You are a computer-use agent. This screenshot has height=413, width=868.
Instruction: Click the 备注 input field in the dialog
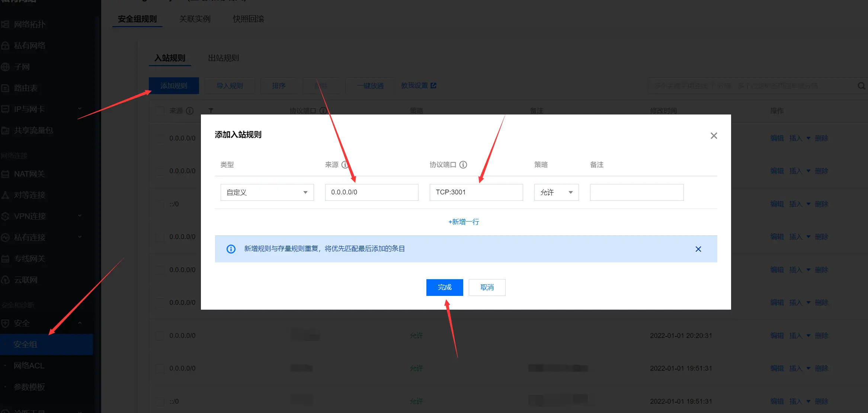click(x=636, y=192)
